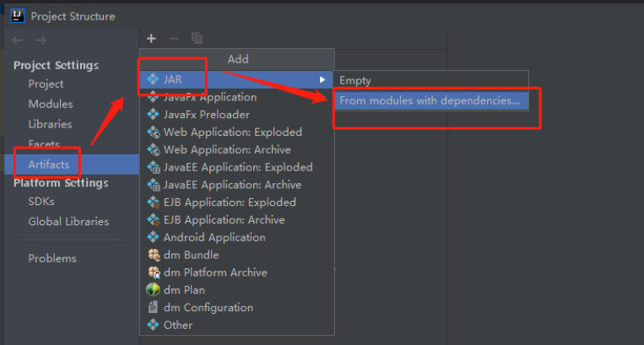The height and width of the screenshot is (345, 644).
Task: Click the forward navigation arrow
Action: 41,40
